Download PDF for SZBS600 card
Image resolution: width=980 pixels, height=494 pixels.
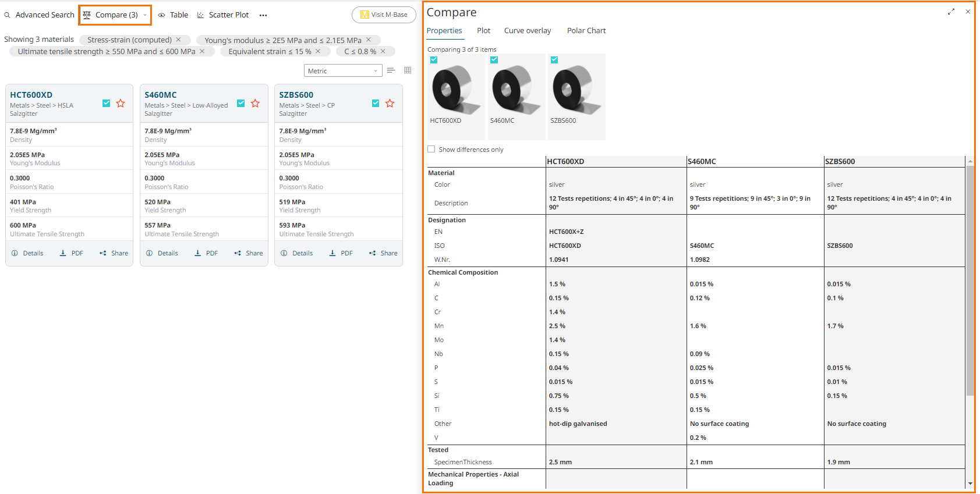coord(341,253)
